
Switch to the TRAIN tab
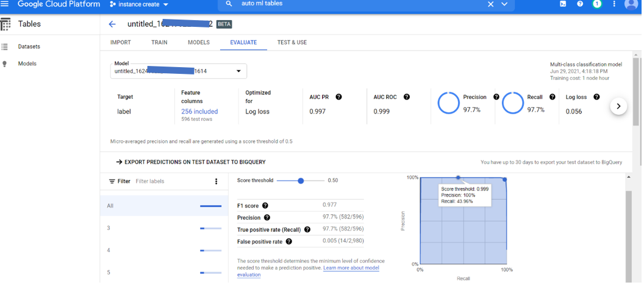coord(159,42)
